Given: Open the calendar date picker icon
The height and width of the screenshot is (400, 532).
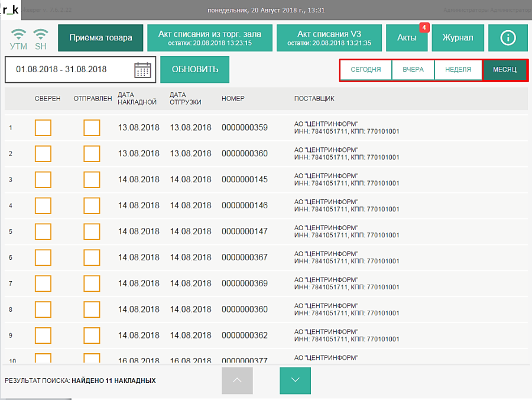Looking at the screenshot, I should [x=142, y=70].
